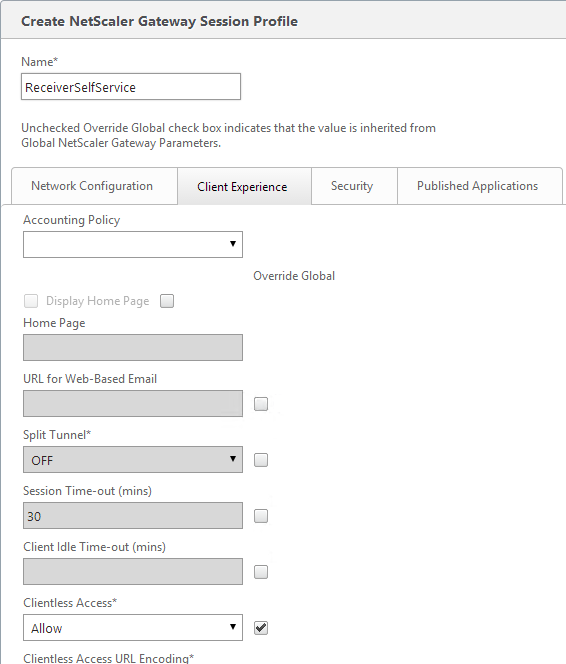566x664 pixels.
Task: Click the Client Idle Time-out field
Action: pyautogui.click(x=133, y=572)
